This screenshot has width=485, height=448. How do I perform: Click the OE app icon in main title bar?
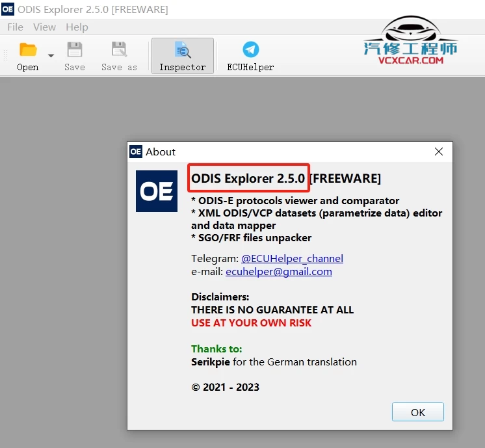tap(7, 9)
